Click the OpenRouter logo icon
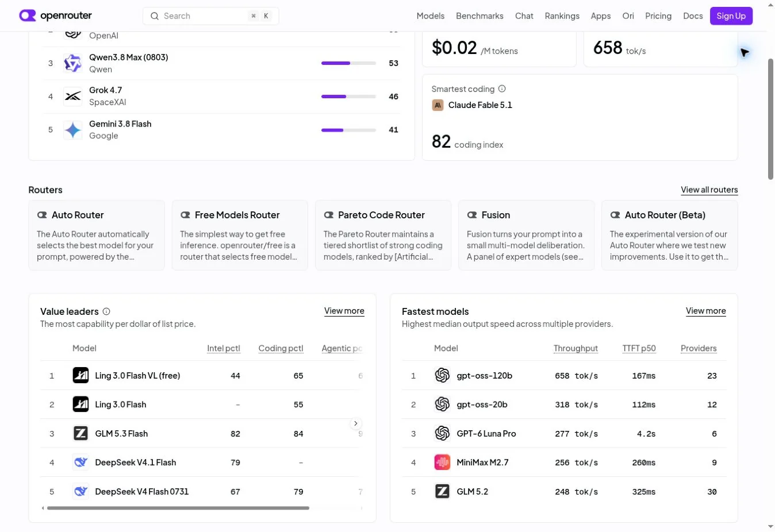The height and width of the screenshot is (532, 775). [28, 16]
